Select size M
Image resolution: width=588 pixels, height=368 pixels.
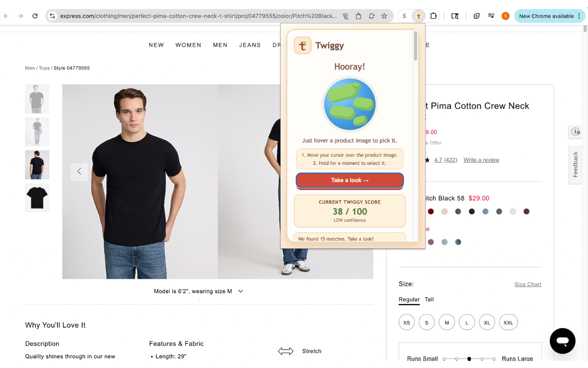coord(447,322)
